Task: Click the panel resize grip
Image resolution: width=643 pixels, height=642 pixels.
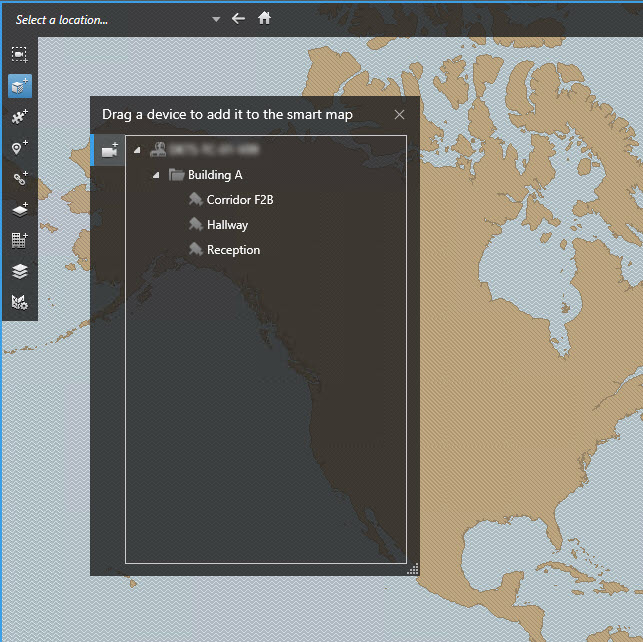Action: (x=413, y=569)
